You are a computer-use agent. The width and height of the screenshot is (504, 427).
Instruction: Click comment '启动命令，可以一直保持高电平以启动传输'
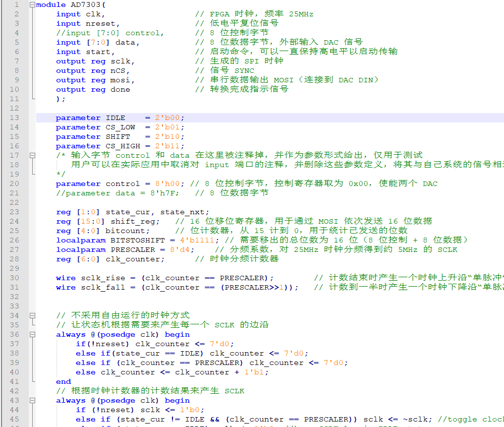[x=304, y=52]
